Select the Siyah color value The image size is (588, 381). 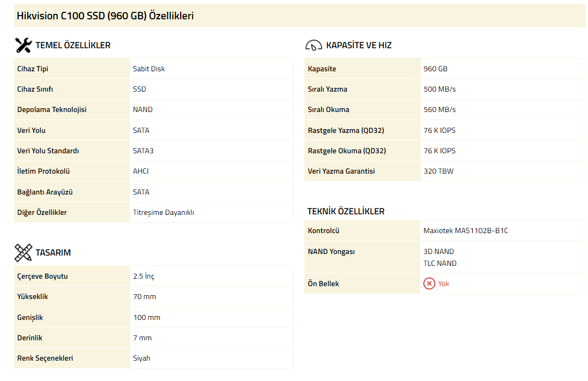[x=142, y=358]
